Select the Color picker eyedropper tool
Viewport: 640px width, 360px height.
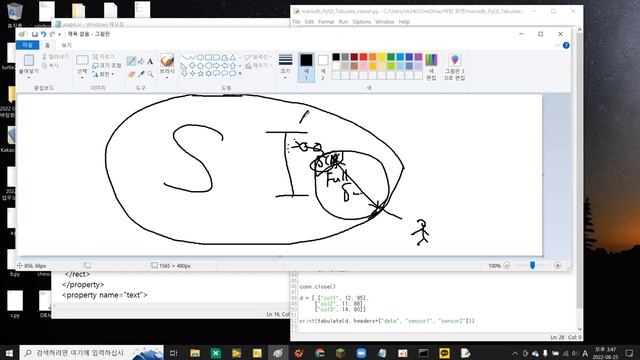(x=141, y=74)
